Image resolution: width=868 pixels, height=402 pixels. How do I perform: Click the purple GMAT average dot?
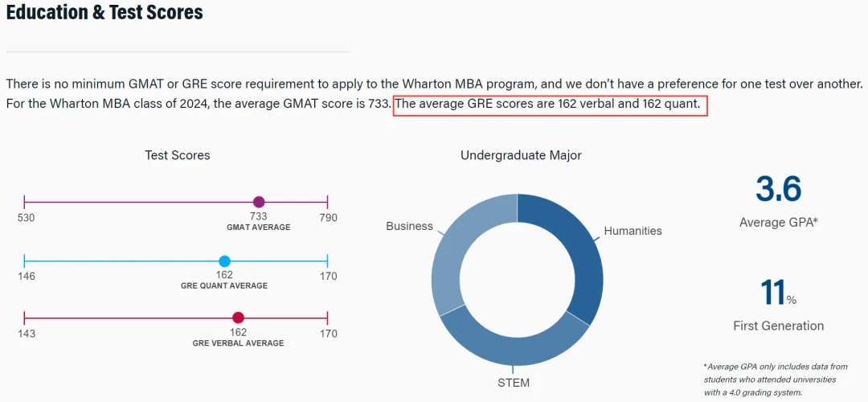(259, 202)
